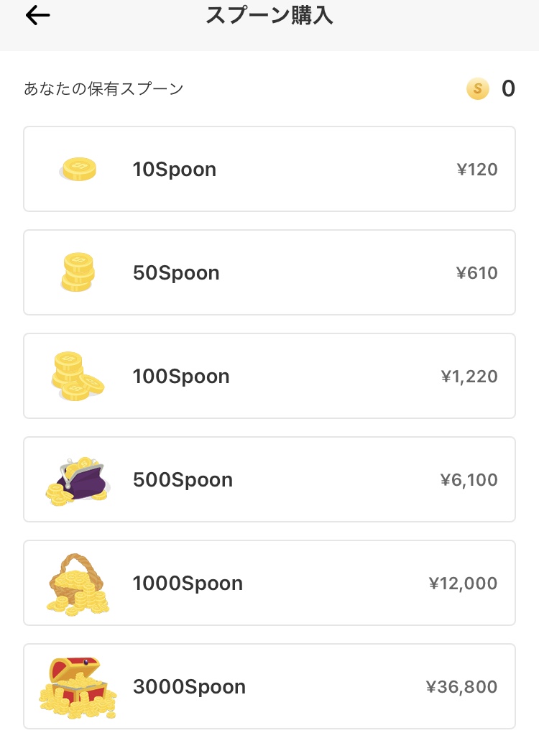Click the coin basket icon for 1000Spoon
Image resolution: width=539 pixels, height=756 pixels.
point(78,584)
